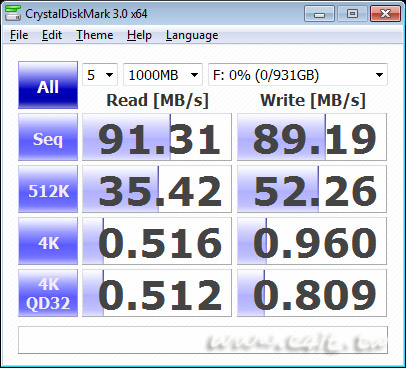The width and height of the screenshot is (406, 368).
Task: Close the CrystalDiskMark window
Action: coord(385,14)
